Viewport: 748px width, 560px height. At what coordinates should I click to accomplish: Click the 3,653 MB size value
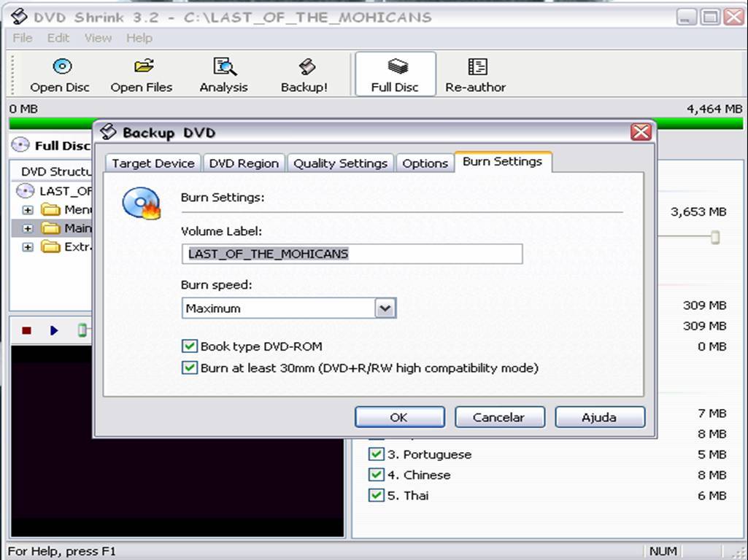[698, 211]
